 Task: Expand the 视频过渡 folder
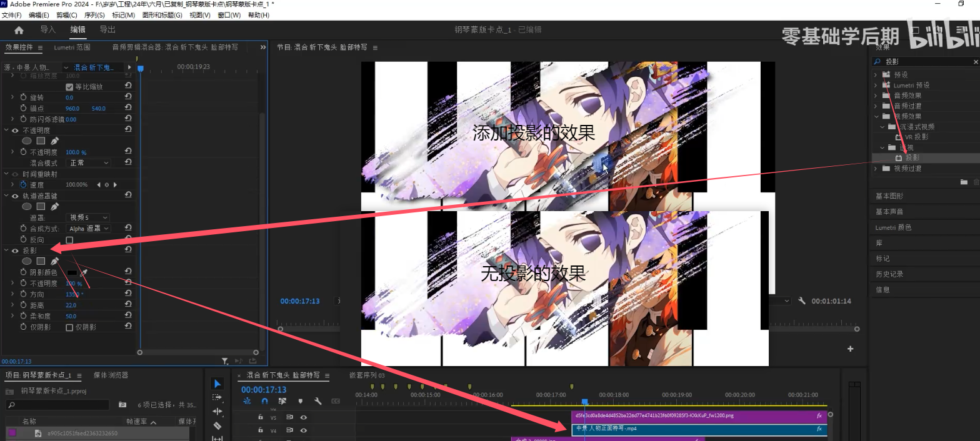point(876,169)
